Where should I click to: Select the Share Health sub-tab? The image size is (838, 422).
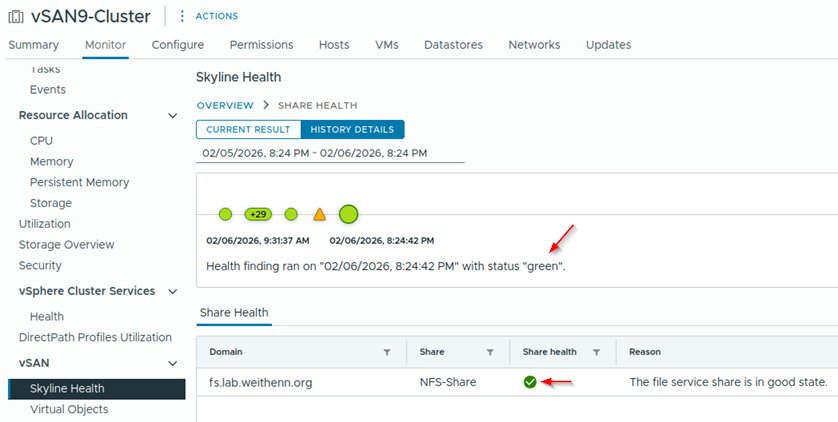coord(234,313)
